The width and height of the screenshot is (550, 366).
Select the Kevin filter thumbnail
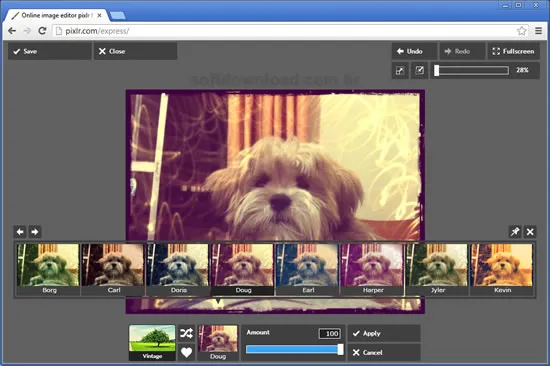[502, 269]
